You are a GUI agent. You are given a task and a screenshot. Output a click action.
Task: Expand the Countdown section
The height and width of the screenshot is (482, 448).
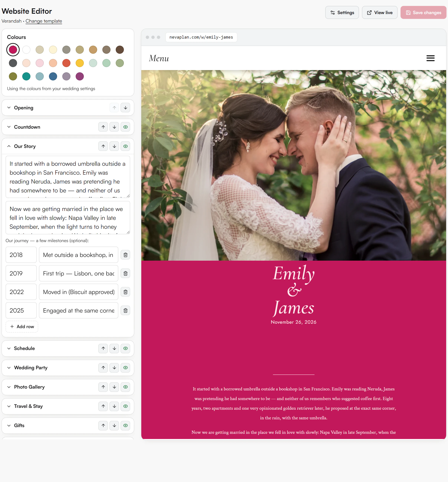(9, 127)
